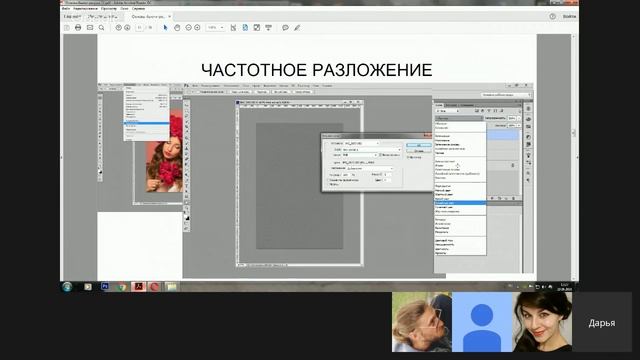Click the taskbar clock

565,287
